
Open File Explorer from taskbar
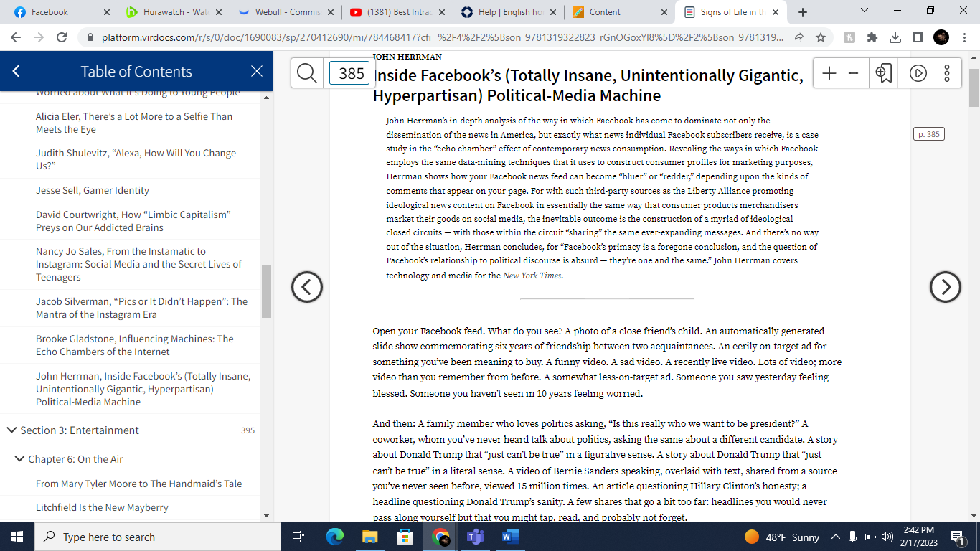[x=370, y=537]
